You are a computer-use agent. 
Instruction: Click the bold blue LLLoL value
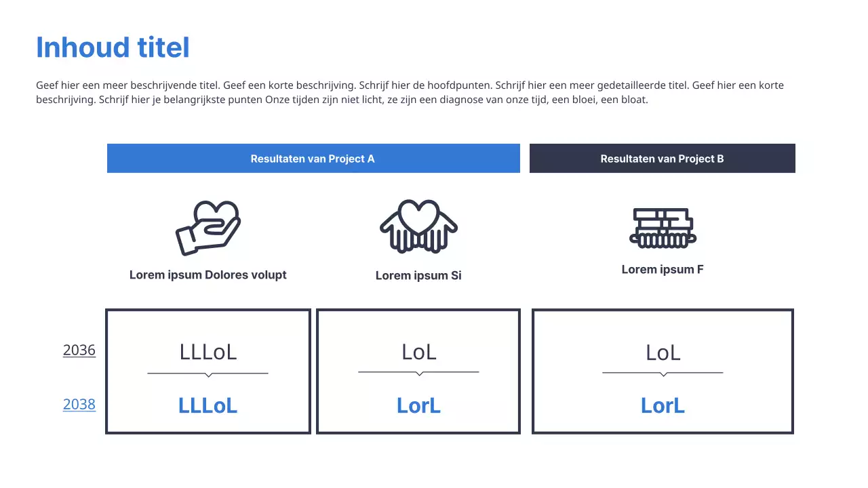pos(208,405)
